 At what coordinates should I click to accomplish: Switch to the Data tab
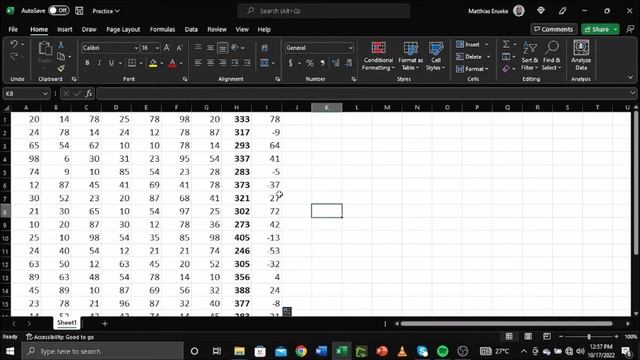pos(191,29)
